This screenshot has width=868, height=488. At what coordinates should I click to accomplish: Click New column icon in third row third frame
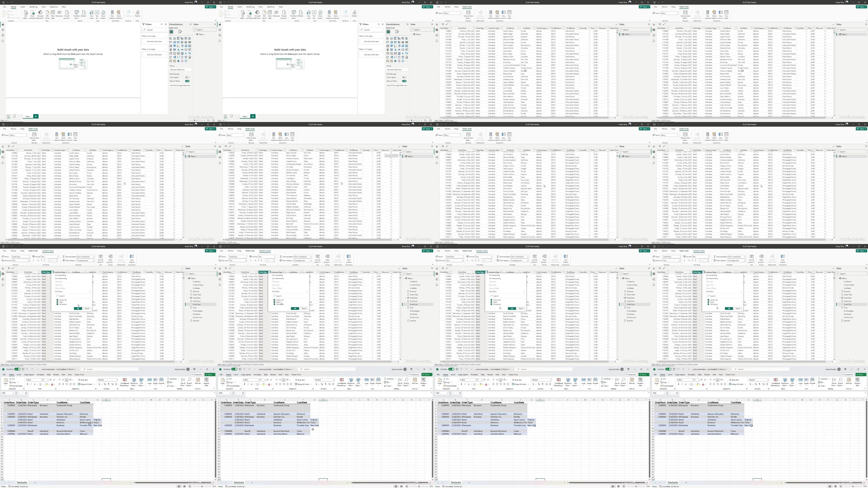tap(565, 259)
